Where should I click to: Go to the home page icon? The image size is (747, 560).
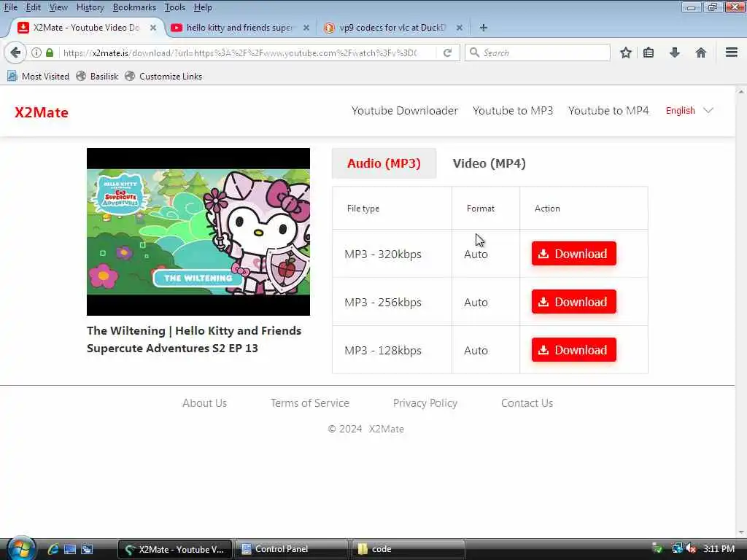(x=700, y=52)
